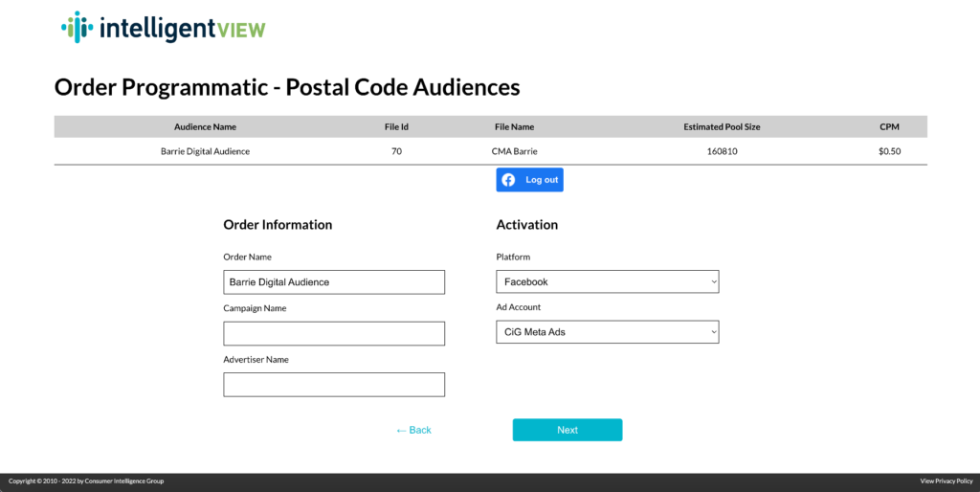
Task: Click the CMA Barrie file name cell
Action: click(x=514, y=151)
